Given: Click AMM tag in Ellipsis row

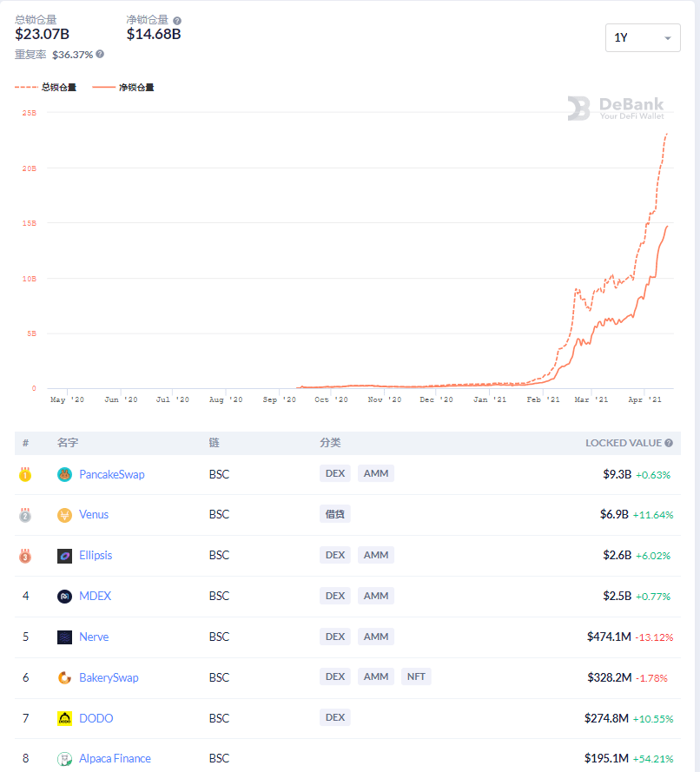Looking at the screenshot, I should point(376,555).
